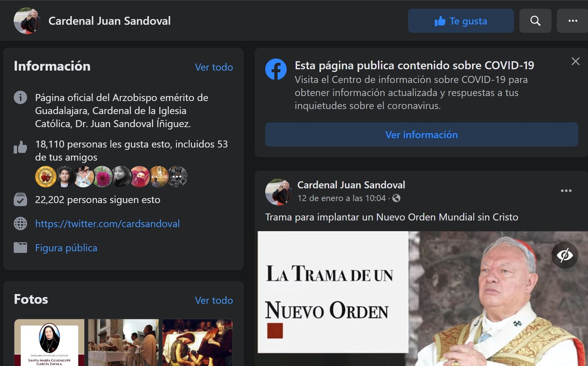Click the first friend avatar with sacred heart

point(46,177)
